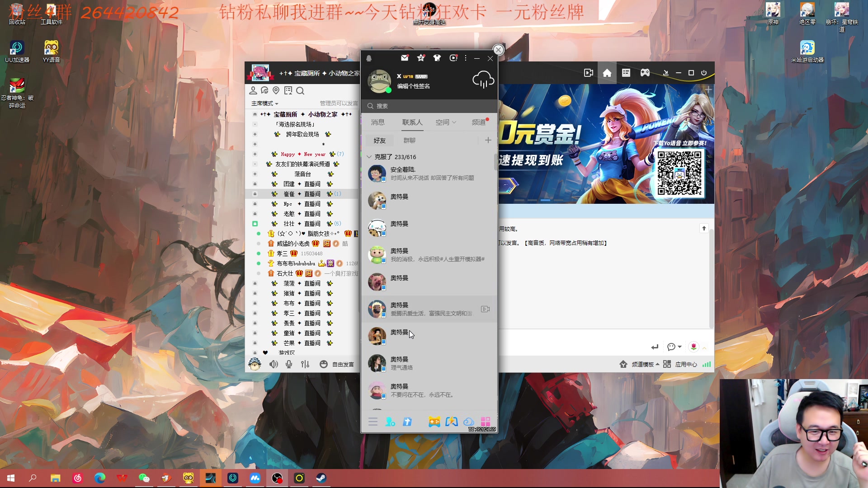Toggle the YY speaker mute icon
Image resolution: width=868 pixels, height=488 pixels.
coord(274,364)
